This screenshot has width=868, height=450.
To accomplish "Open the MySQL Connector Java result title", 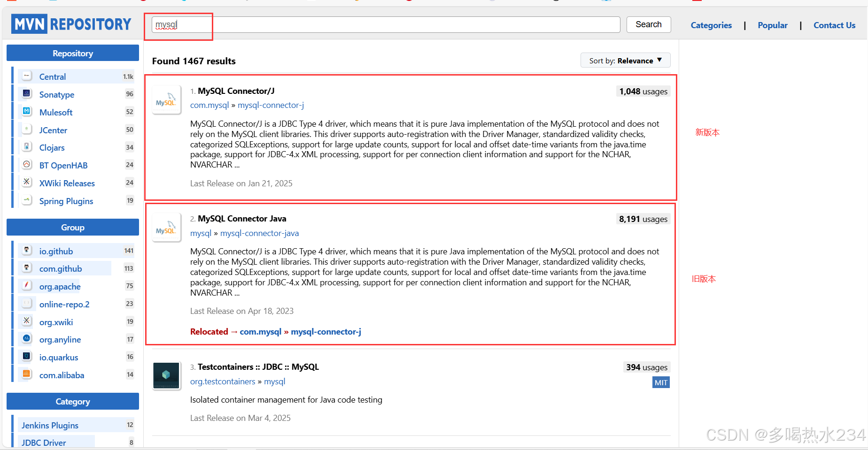I will (242, 219).
